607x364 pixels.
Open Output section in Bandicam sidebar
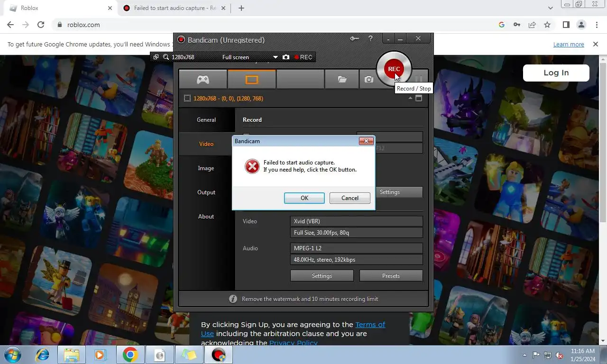(206, 192)
